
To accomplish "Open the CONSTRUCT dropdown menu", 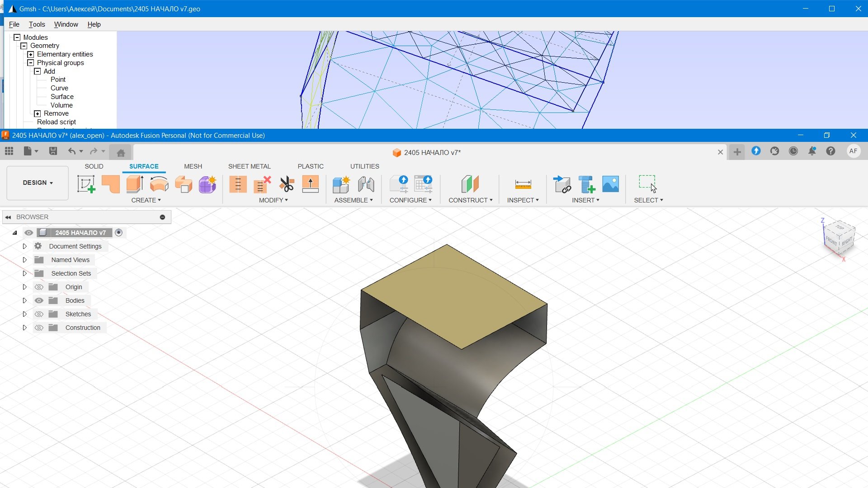I will [x=470, y=200].
